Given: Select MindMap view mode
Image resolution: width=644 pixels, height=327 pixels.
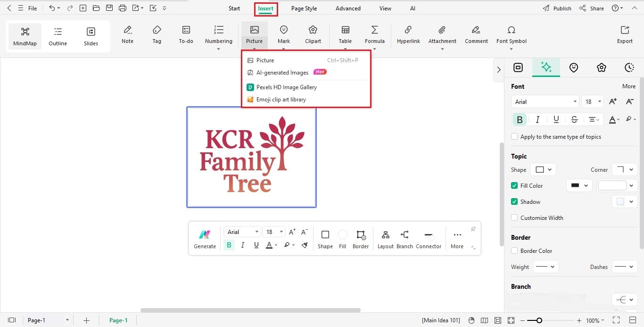Looking at the screenshot, I should [x=25, y=37].
